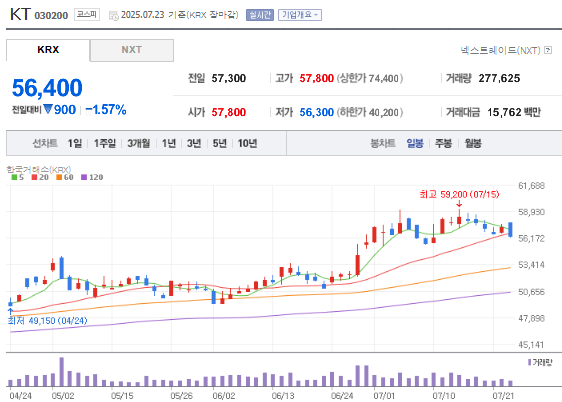
Task: Click the 한국거래소(KRX) chart label
Action: click(39, 169)
